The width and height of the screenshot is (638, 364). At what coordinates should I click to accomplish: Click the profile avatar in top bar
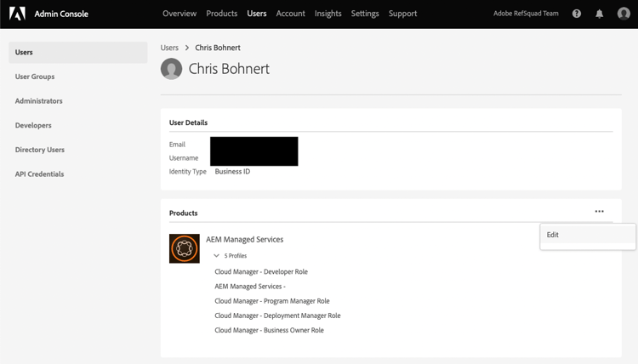(x=624, y=14)
